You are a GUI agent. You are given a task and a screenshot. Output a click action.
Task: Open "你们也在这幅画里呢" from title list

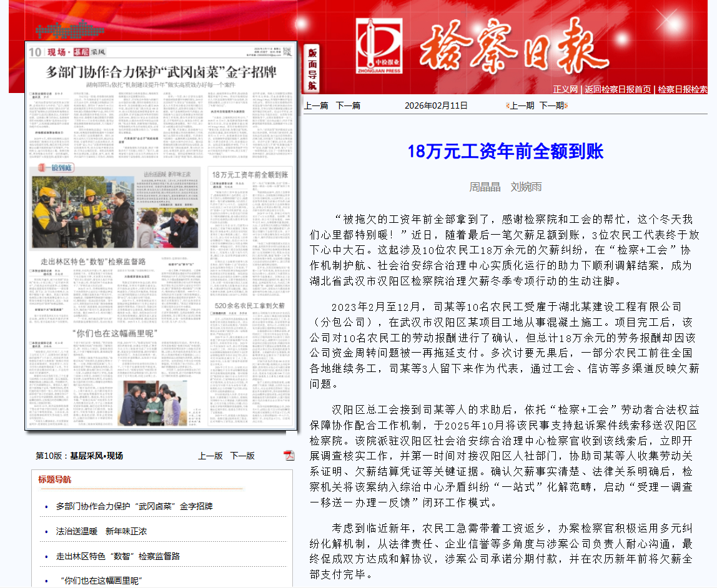click(101, 581)
